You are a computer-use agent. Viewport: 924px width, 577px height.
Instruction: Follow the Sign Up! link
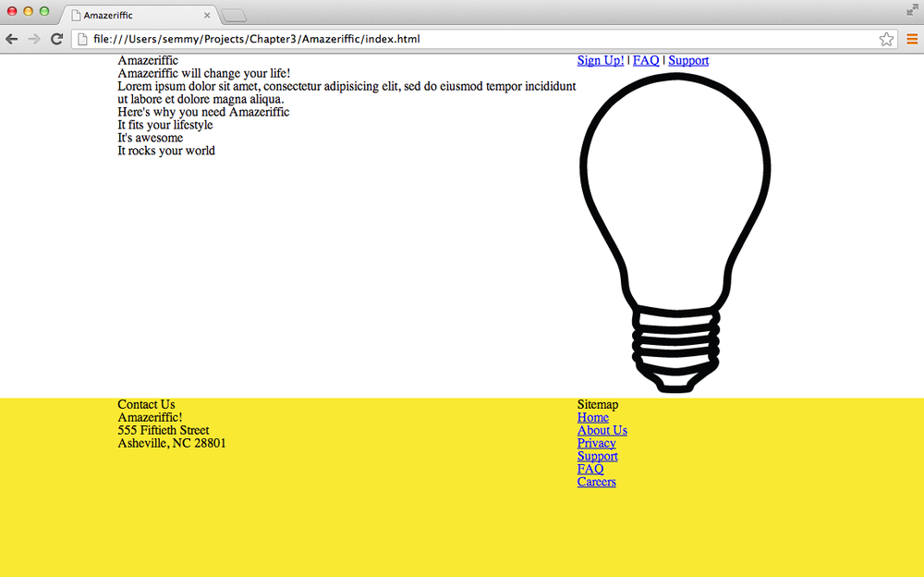[601, 60]
